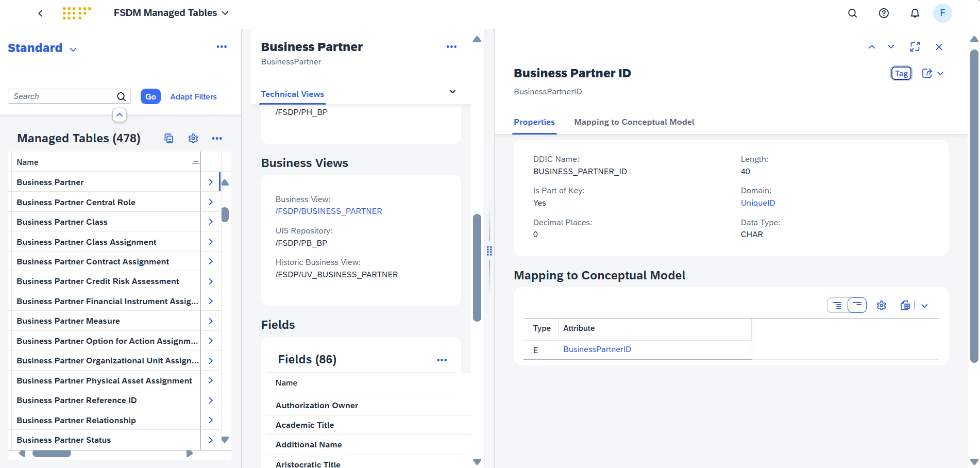Toggle the Tag button
Viewport: 980px width, 468px height.
[901, 73]
